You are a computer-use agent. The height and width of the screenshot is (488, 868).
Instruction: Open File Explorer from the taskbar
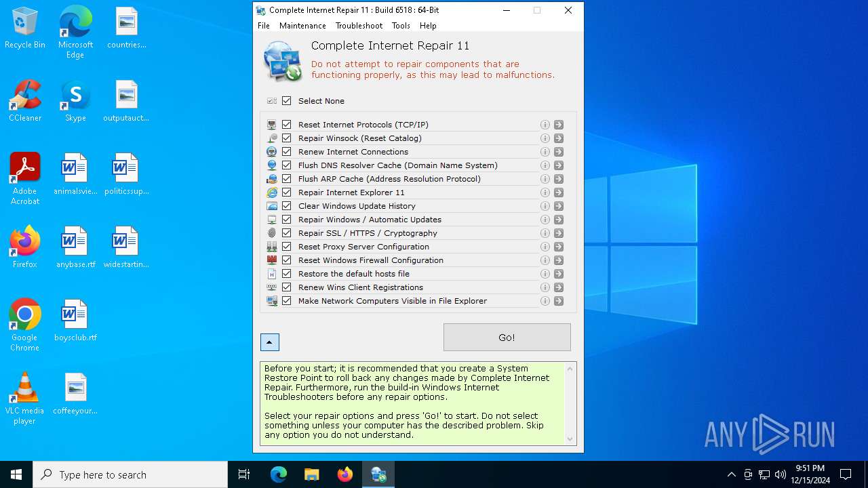tap(311, 474)
